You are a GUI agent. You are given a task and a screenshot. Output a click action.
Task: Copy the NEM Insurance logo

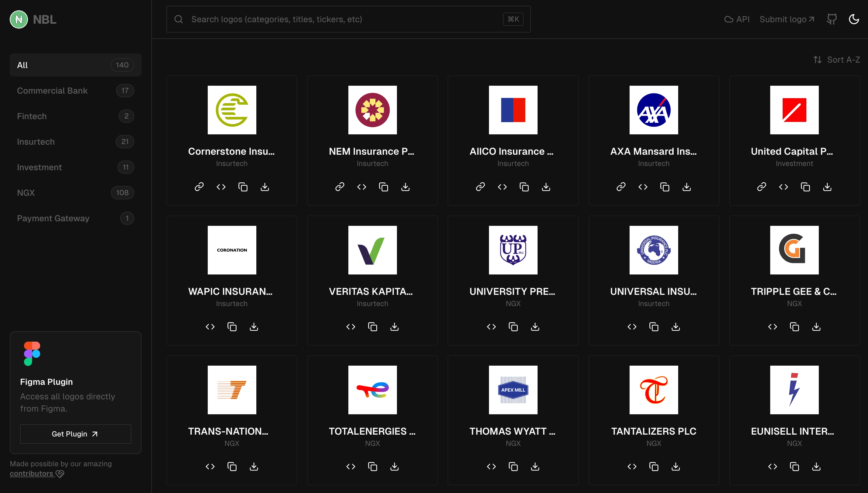coord(384,187)
